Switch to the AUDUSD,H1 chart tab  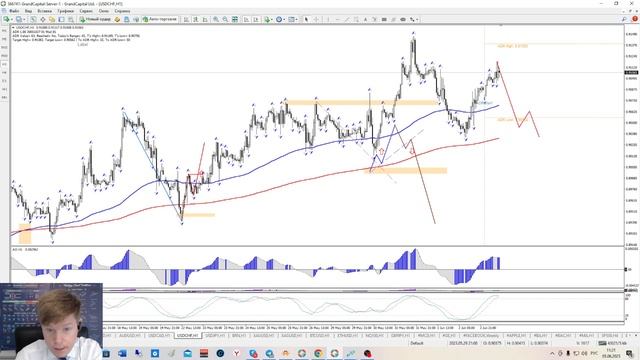point(130,336)
